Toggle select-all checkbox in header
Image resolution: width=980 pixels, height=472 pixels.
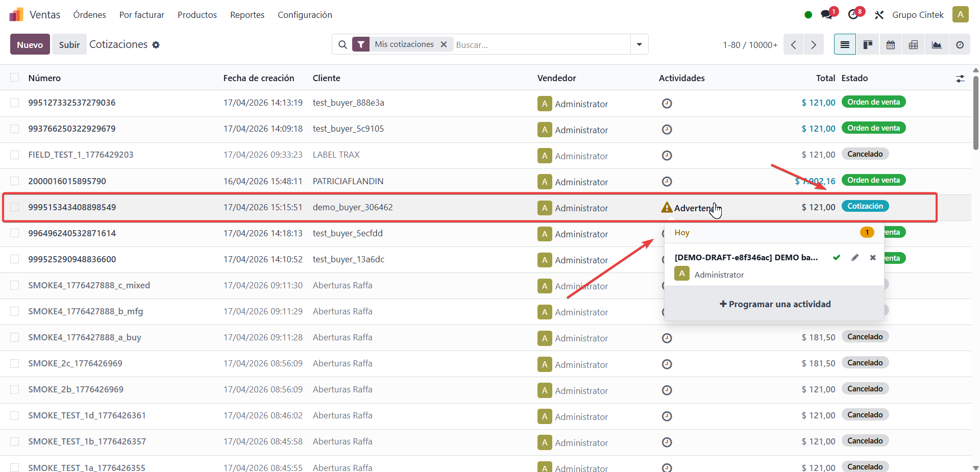(x=15, y=78)
